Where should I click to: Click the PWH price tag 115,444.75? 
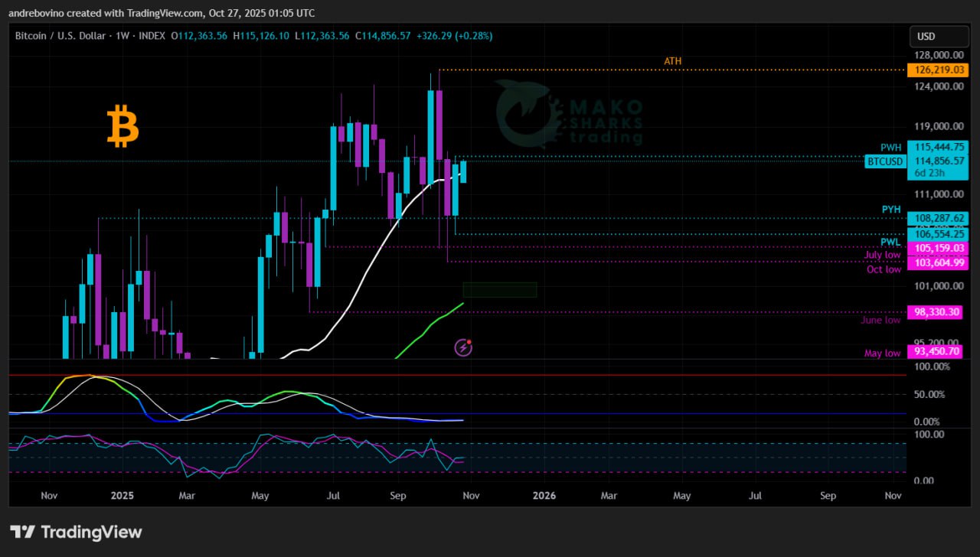[x=937, y=146]
